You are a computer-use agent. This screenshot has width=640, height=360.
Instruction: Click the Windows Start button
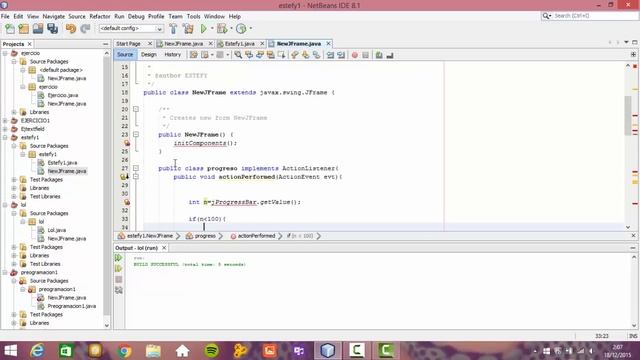point(10,351)
